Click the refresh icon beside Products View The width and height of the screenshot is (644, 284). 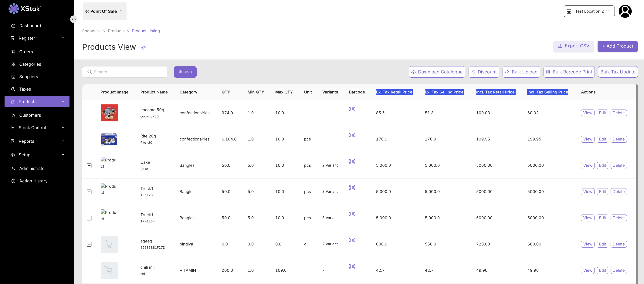point(144,48)
